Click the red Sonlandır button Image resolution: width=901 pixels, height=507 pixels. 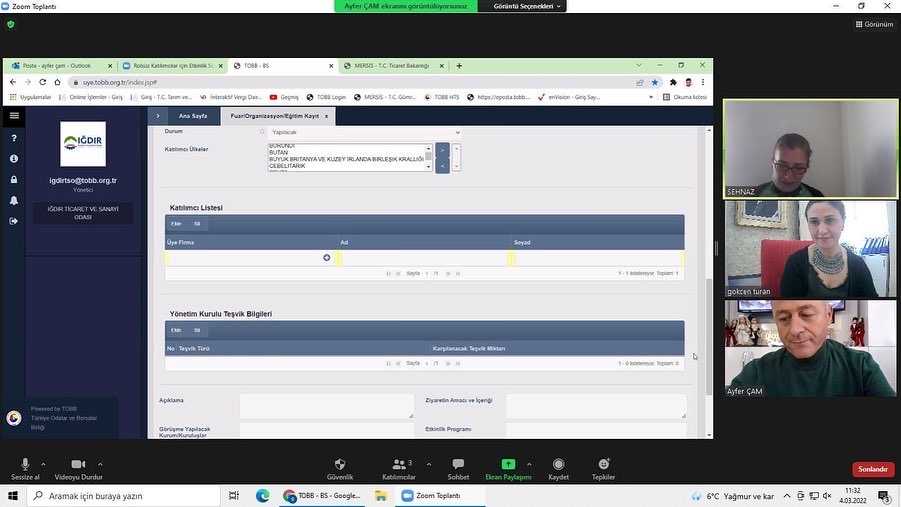click(872, 469)
